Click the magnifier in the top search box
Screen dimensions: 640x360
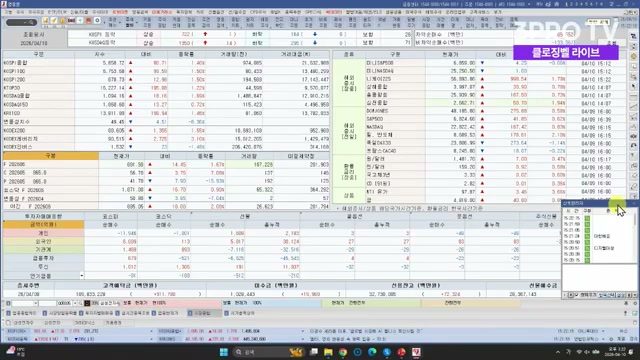pos(32,22)
